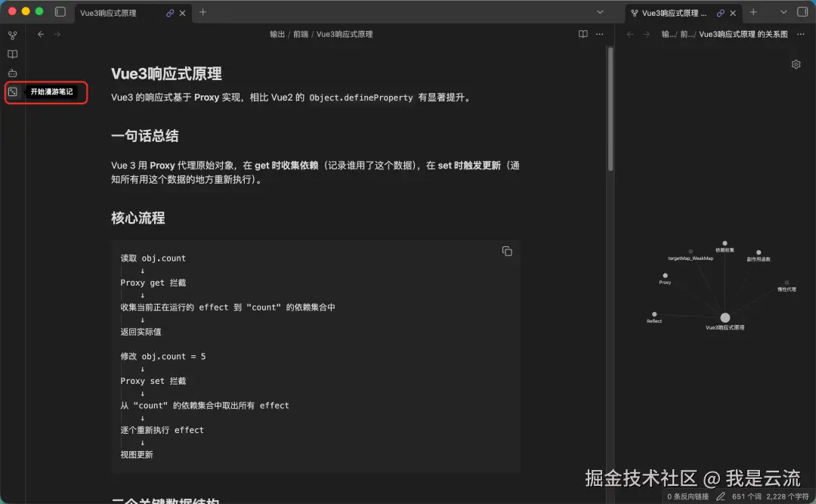Click the 651 个词 word count
816x504 pixels.
click(746, 496)
